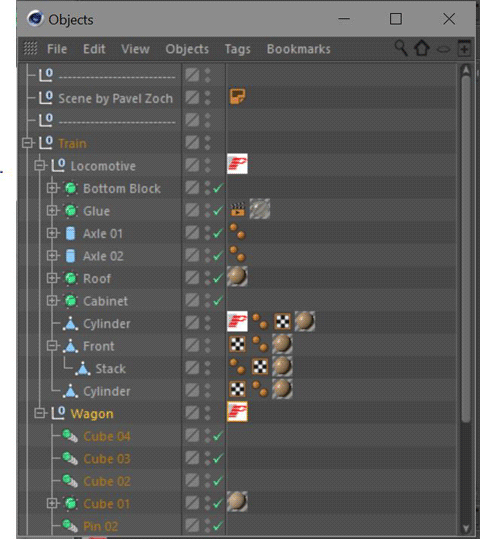Click the annotation tag on Scene by Pavel Zoch

pos(237,97)
